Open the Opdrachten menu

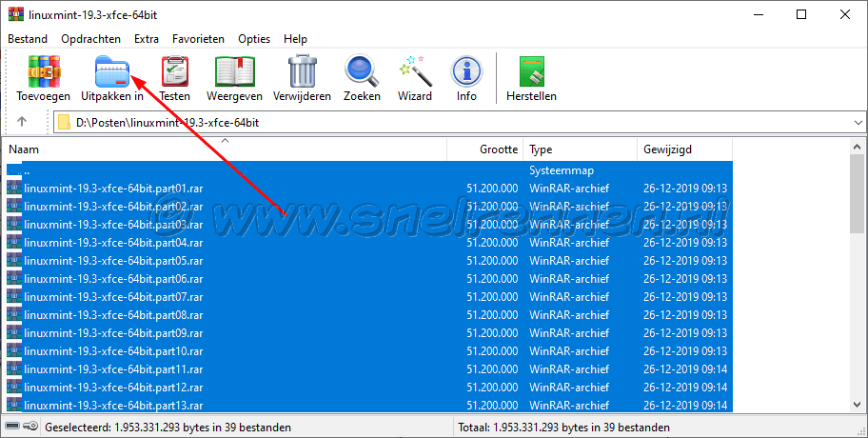[x=90, y=39]
